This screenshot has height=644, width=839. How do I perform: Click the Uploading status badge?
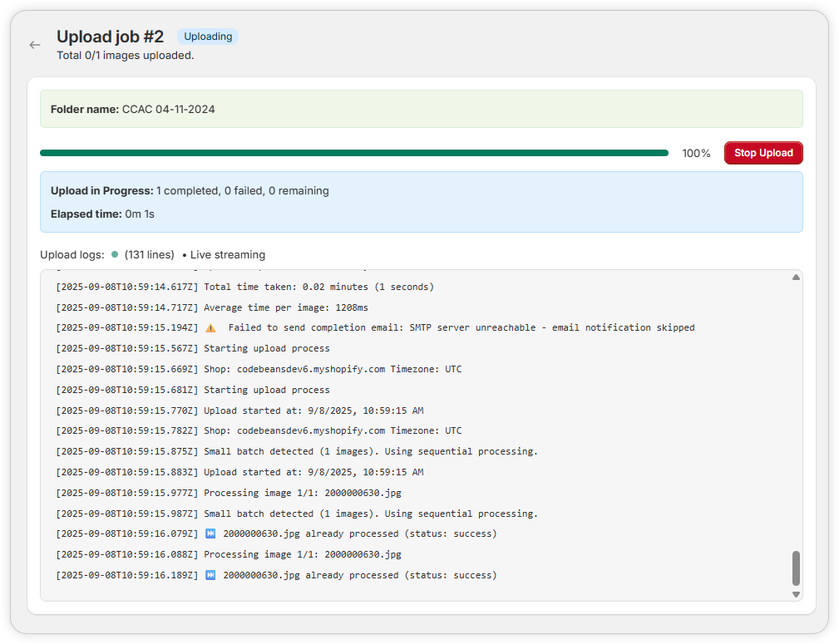tap(208, 37)
